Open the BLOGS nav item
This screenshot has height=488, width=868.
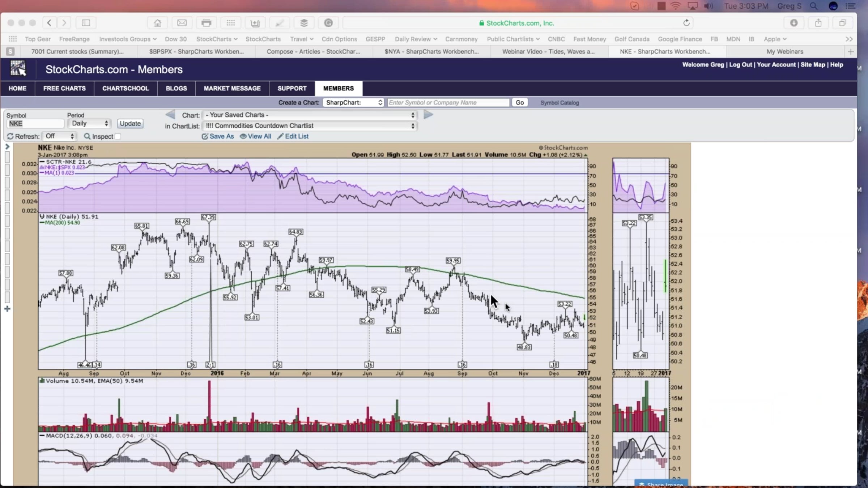click(x=176, y=88)
